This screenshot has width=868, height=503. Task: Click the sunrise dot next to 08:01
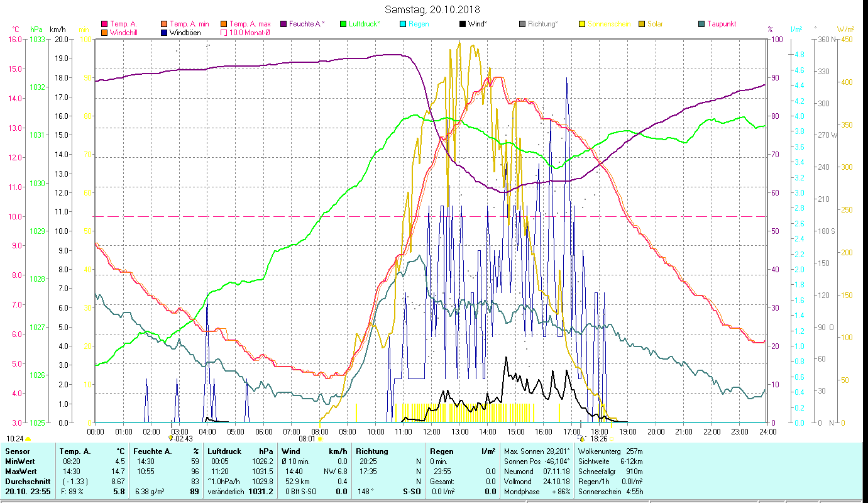pos(320,439)
